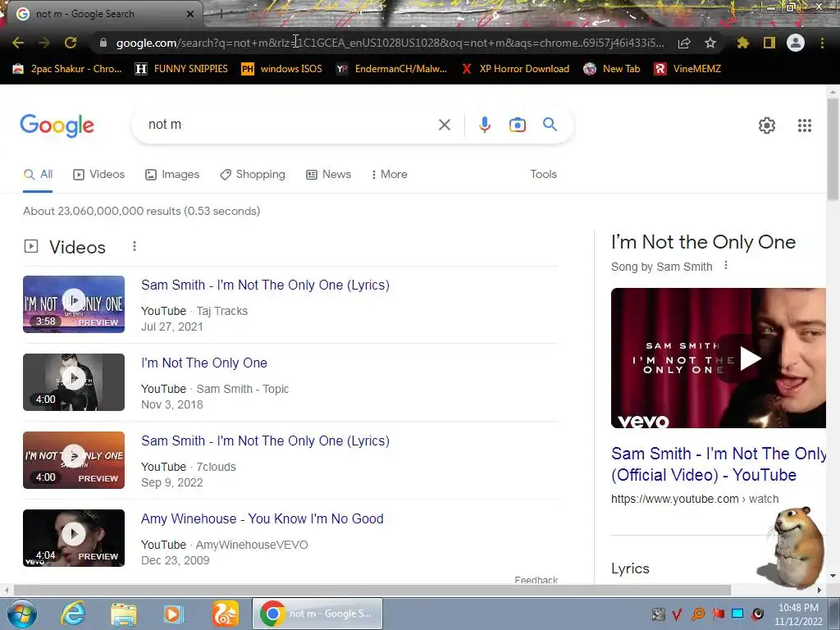840x630 pixels.
Task: Select the All results tab
Action: tap(38, 175)
